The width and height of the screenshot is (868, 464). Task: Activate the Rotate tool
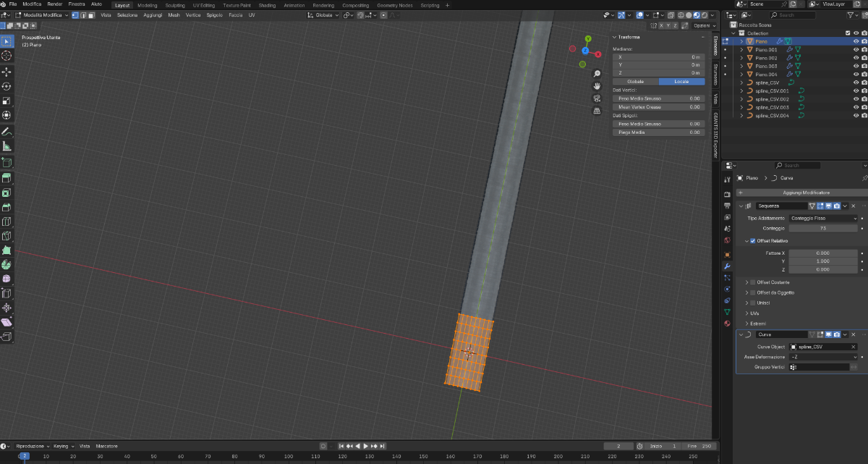pos(7,86)
